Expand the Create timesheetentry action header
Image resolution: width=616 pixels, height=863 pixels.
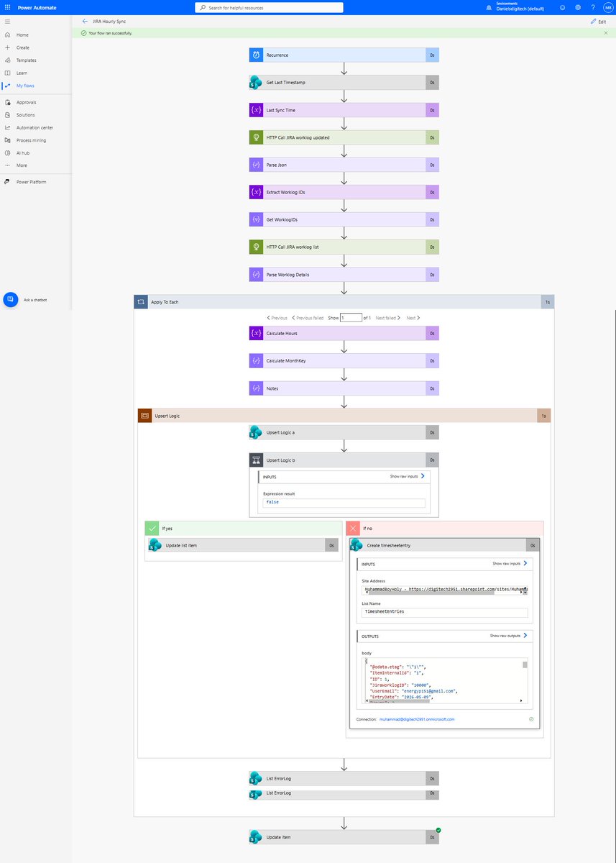[443, 546]
